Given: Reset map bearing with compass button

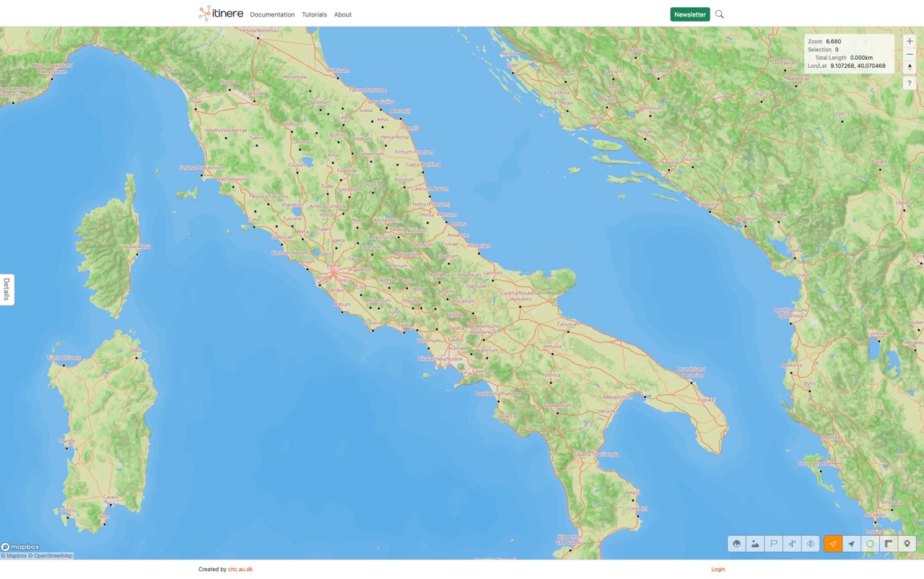Looking at the screenshot, I should click(x=910, y=66).
